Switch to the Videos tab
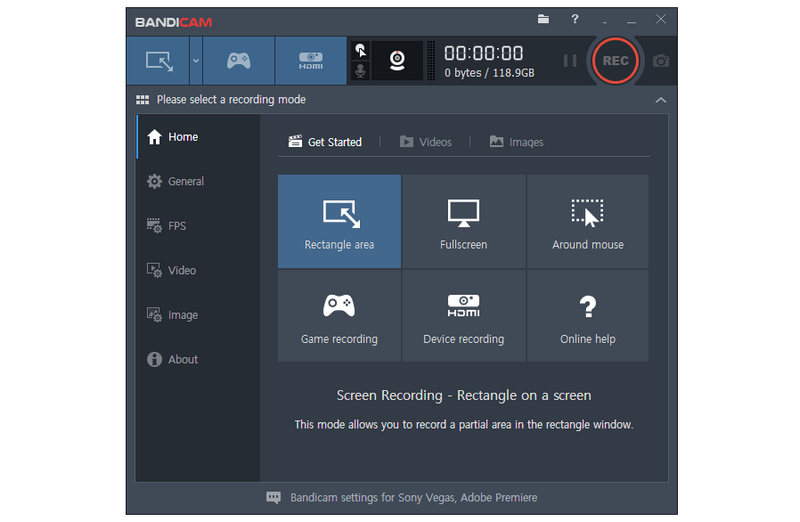800x522 pixels. point(426,142)
